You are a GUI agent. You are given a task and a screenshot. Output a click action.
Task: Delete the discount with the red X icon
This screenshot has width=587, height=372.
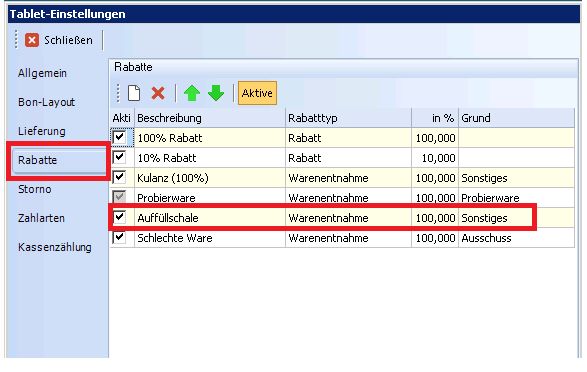(x=158, y=93)
